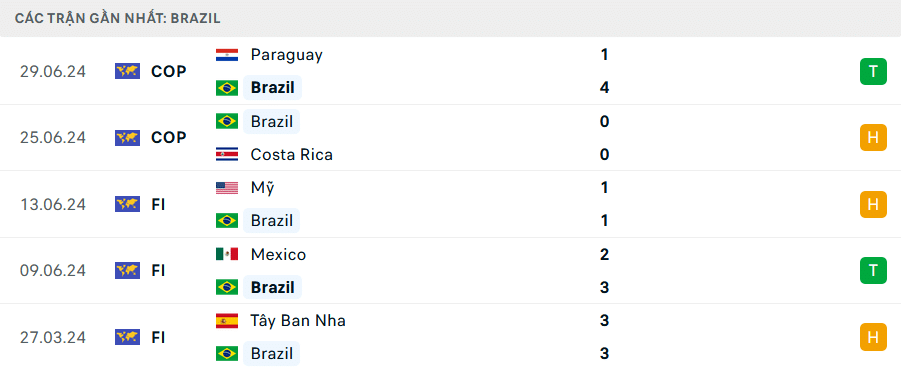
Task: Click the bold Brazil label in the Mexico match
Action: point(273,287)
